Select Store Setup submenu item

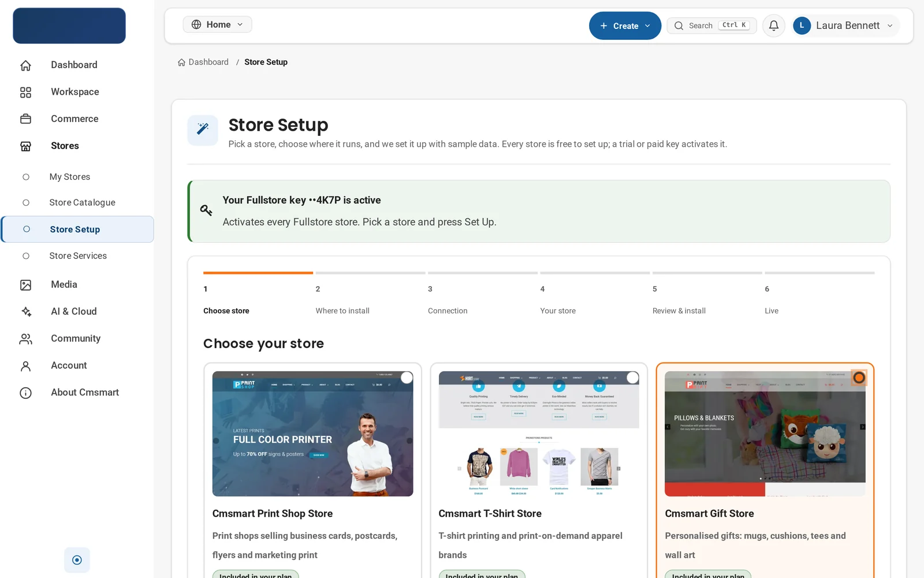pyautogui.click(x=77, y=229)
